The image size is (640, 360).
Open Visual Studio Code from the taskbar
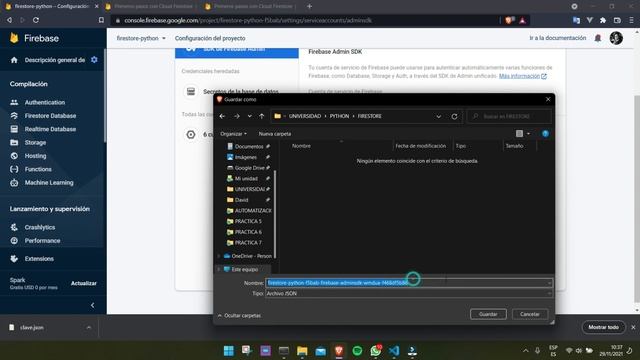tap(394, 351)
